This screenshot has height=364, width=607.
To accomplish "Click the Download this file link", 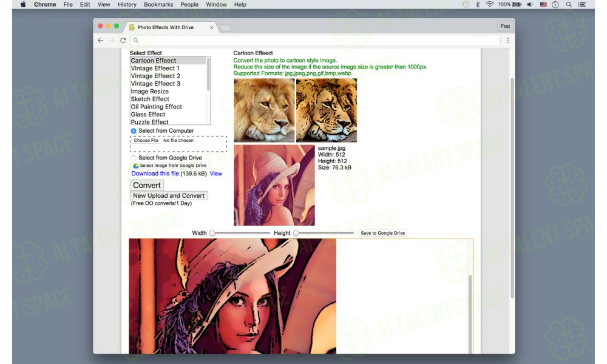I will click(155, 174).
